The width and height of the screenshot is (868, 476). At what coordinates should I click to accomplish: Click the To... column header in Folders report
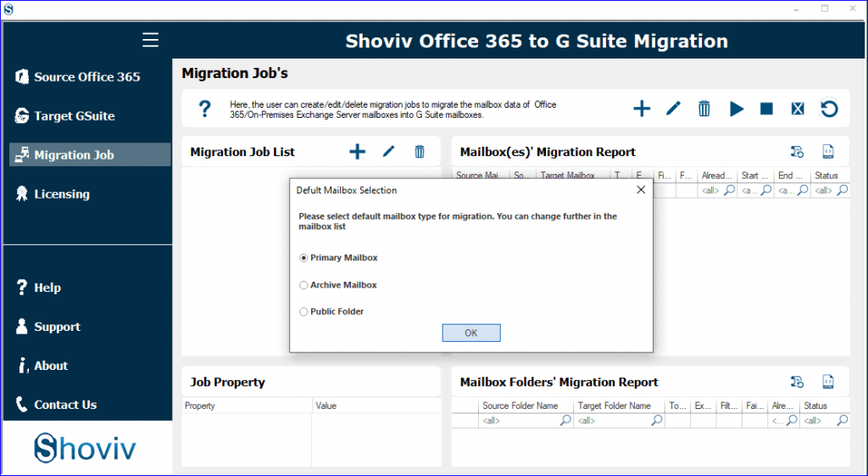(677, 406)
